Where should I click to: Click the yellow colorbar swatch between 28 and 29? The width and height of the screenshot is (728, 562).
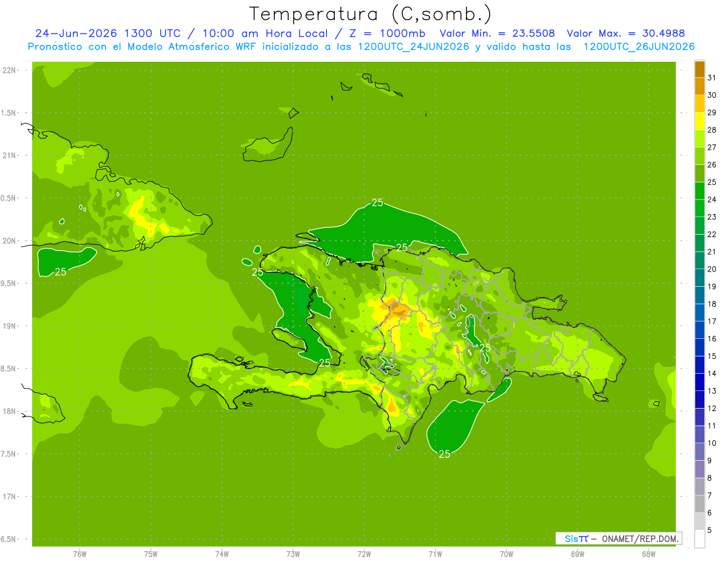699,121
